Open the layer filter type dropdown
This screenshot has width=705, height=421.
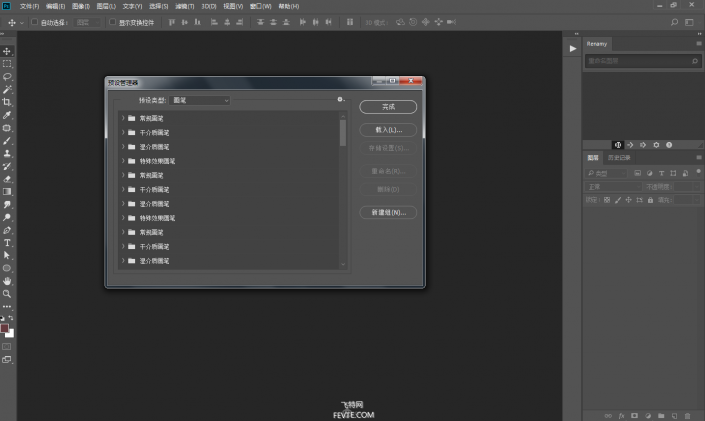606,173
